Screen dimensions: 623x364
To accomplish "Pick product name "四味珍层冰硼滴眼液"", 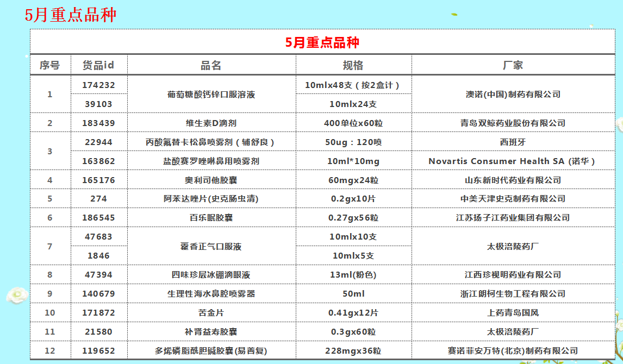I will click(211, 275).
